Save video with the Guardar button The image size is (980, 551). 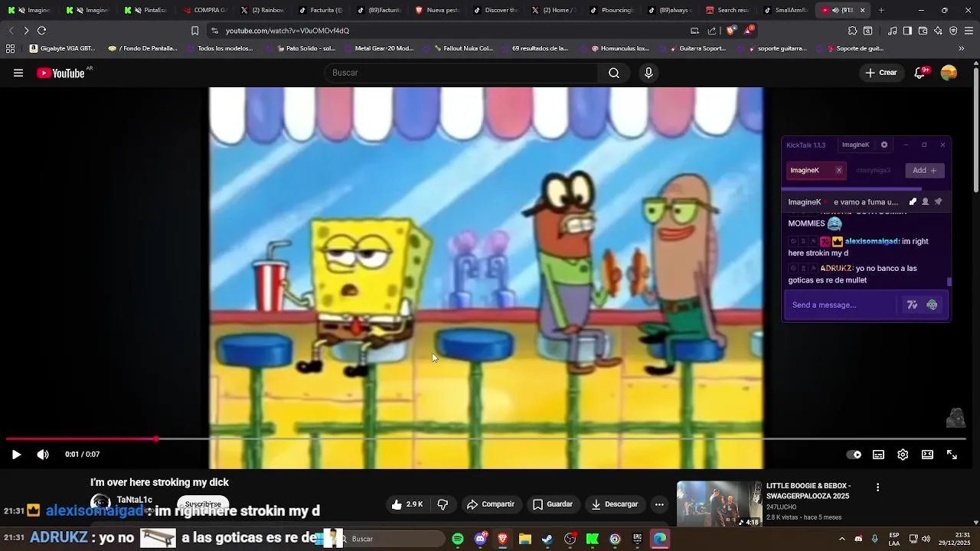553,504
